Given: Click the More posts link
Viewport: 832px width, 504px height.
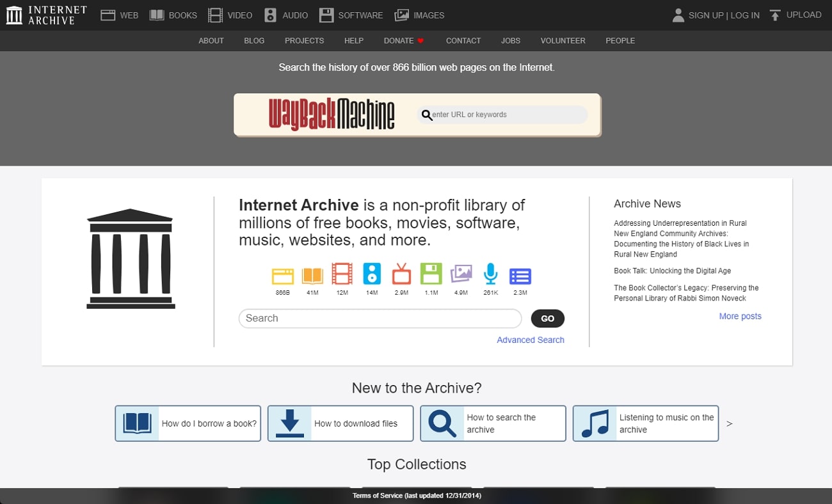Looking at the screenshot, I should coord(740,316).
